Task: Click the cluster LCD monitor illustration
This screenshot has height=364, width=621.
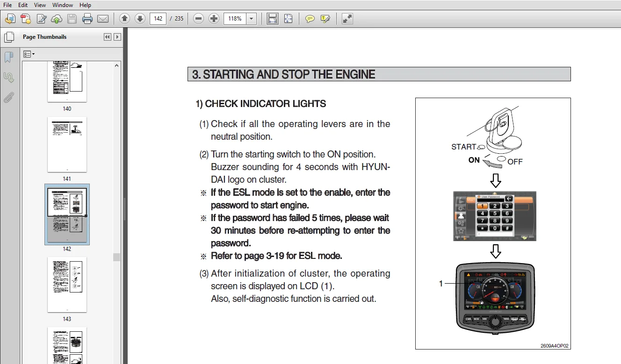Action: (x=495, y=297)
